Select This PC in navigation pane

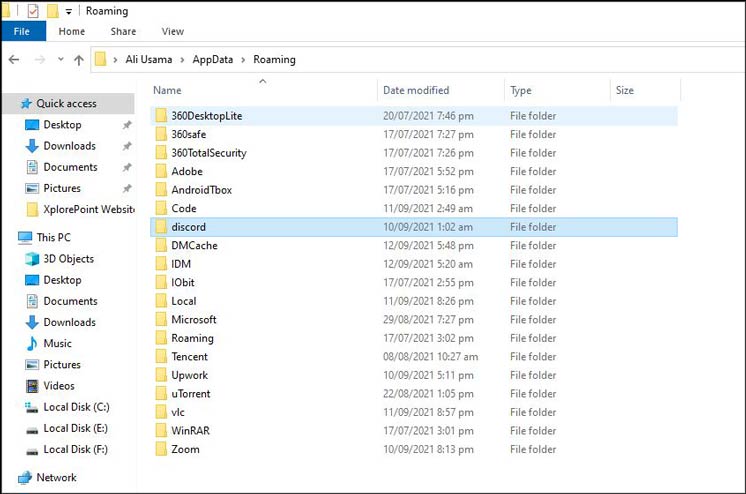pos(53,237)
